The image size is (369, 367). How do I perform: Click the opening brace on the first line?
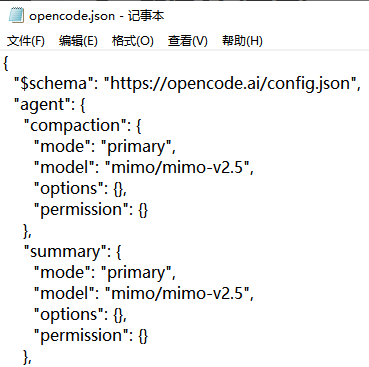tap(6, 63)
